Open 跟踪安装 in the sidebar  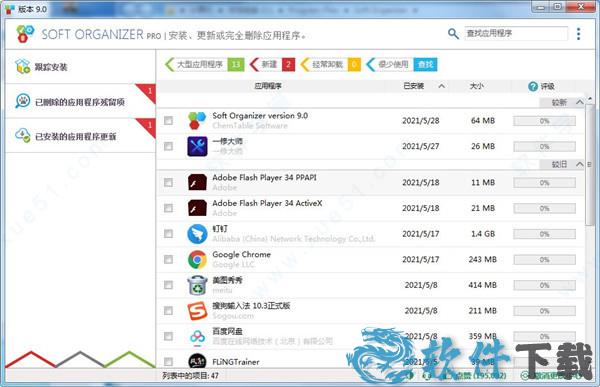[x=80, y=67]
